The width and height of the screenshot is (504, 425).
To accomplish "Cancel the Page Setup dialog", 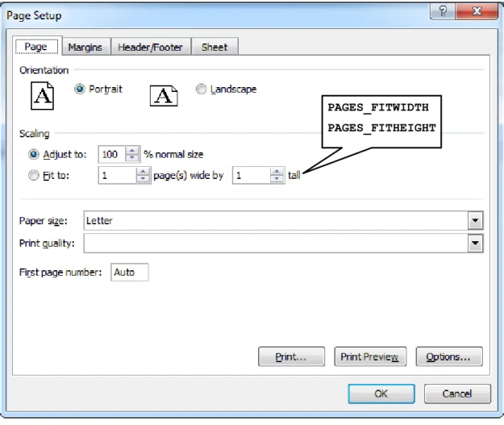I will coord(457,394).
